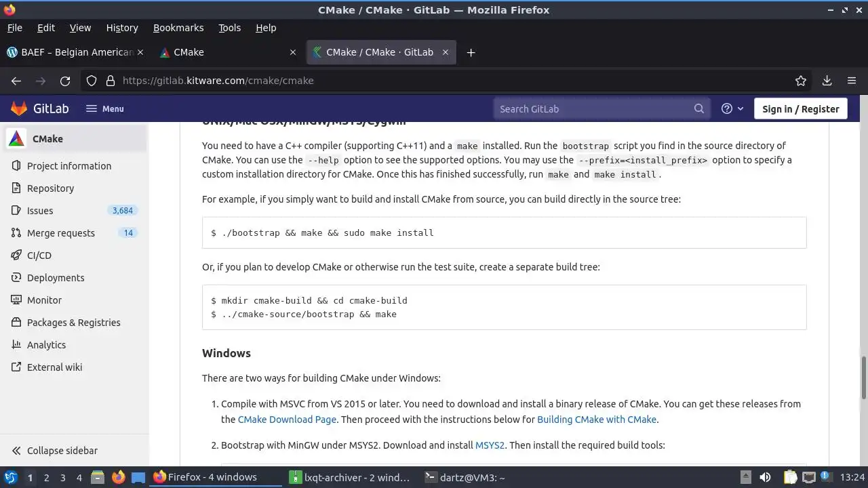The image size is (868, 488).
Task: Launch file manager from the panel
Action: pyautogui.click(x=98, y=477)
